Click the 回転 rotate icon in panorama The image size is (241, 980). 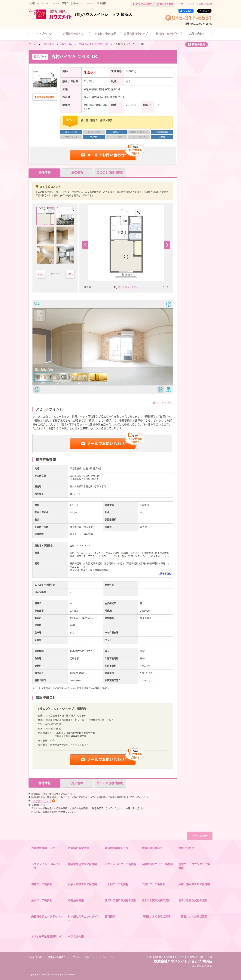160,390
